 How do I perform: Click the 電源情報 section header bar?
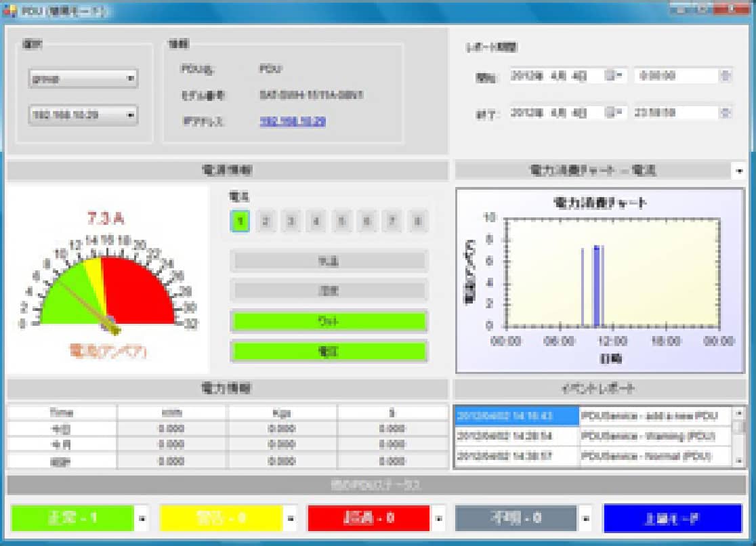click(x=227, y=170)
